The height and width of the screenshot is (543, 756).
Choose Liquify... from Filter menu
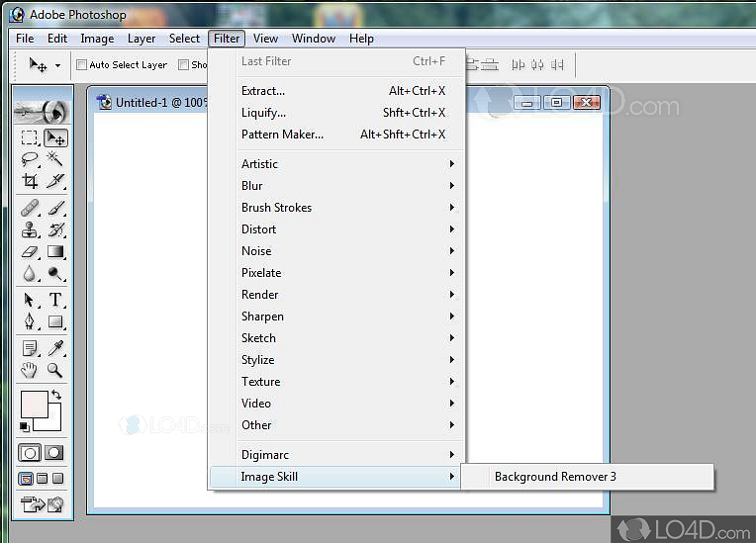(336, 113)
